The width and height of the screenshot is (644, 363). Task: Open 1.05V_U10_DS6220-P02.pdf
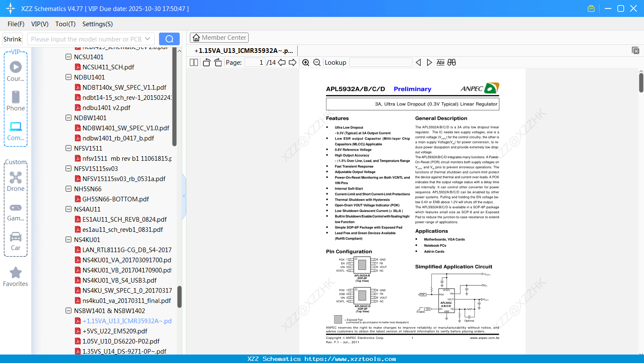121,341
